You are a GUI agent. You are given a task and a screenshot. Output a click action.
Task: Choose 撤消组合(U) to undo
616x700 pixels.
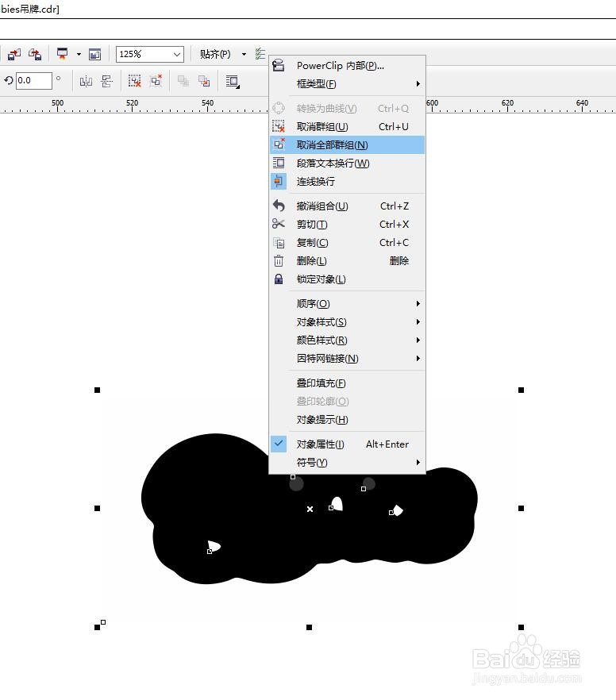click(347, 206)
